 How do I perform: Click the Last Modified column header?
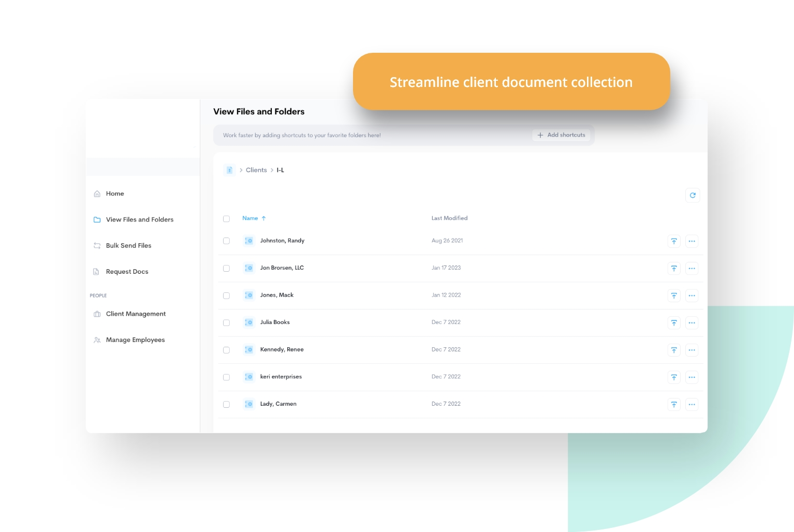[449, 218]
